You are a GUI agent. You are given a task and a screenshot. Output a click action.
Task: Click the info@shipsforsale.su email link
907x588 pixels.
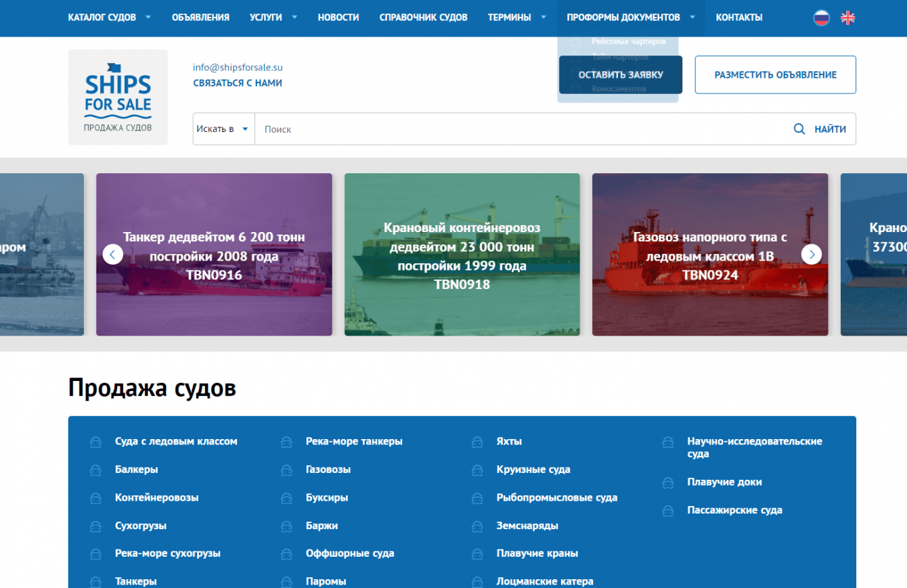pos(238,67)
